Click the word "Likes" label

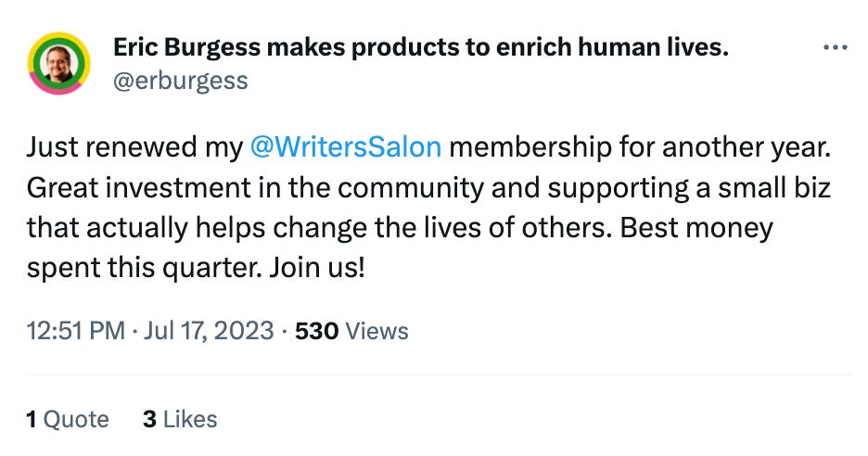(x=190, y=419)
